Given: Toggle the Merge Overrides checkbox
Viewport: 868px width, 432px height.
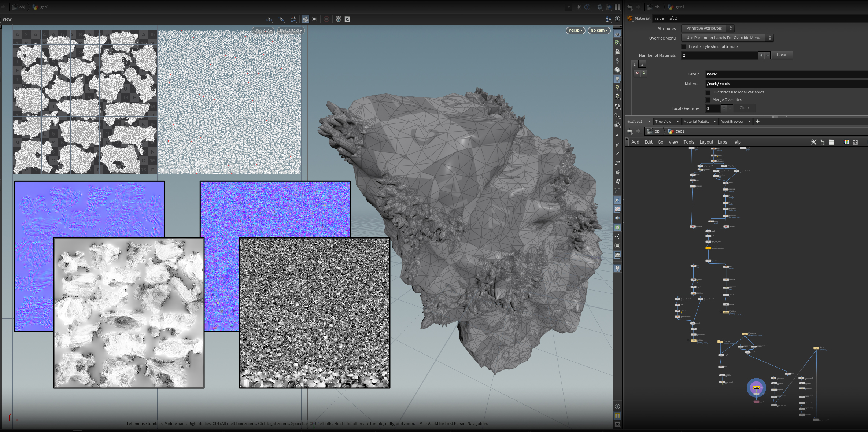Looking at the screenshot, I should point(708,100).
